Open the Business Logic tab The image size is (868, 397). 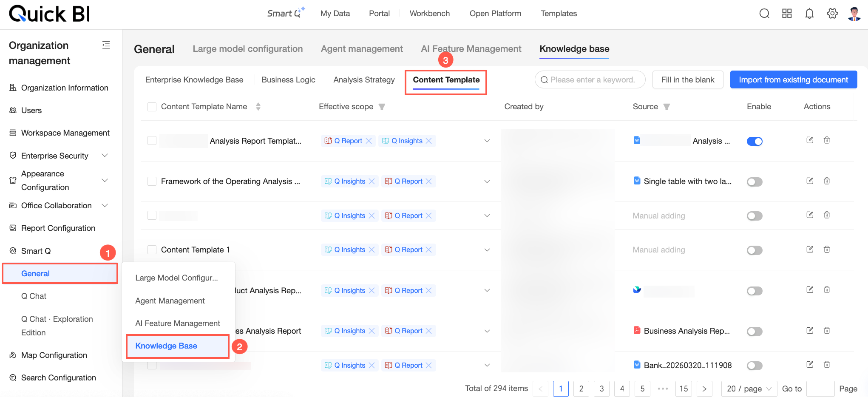288,80
